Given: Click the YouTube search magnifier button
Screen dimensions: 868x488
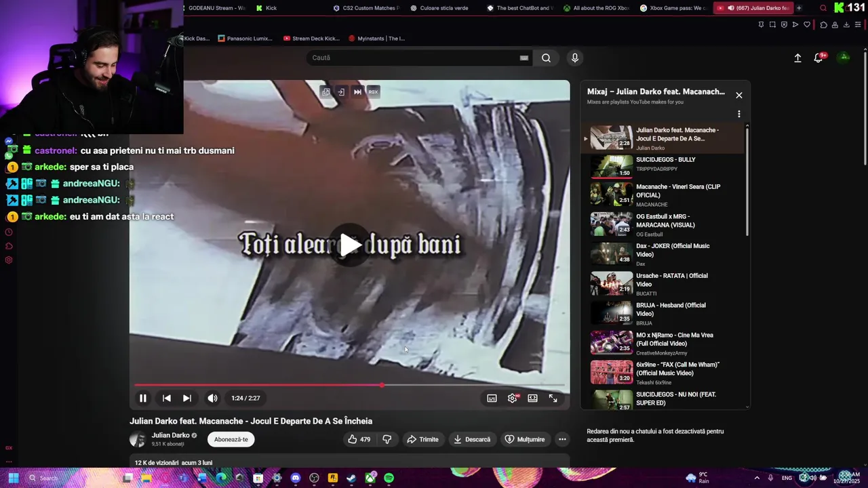Looking at the screenshot, I should click(546, 58).
